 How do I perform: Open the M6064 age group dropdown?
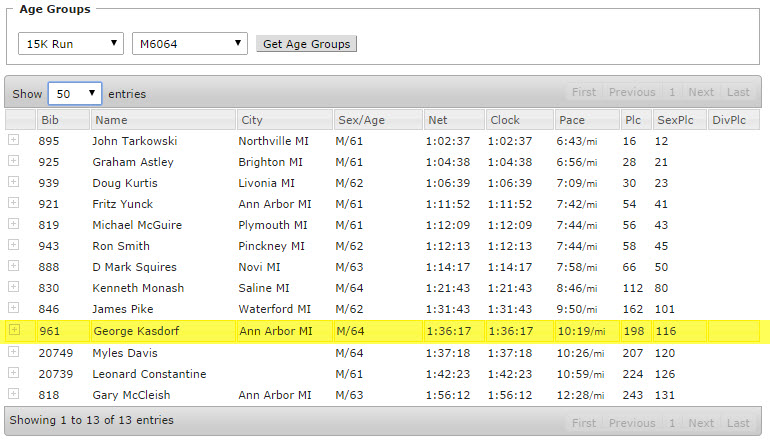[x=189, y=44]
